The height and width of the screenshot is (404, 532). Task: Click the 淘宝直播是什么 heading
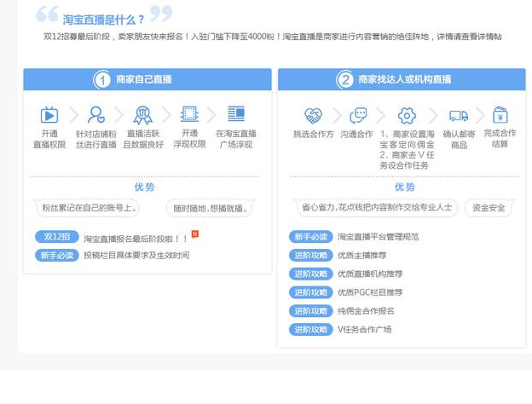pos(103,20)
